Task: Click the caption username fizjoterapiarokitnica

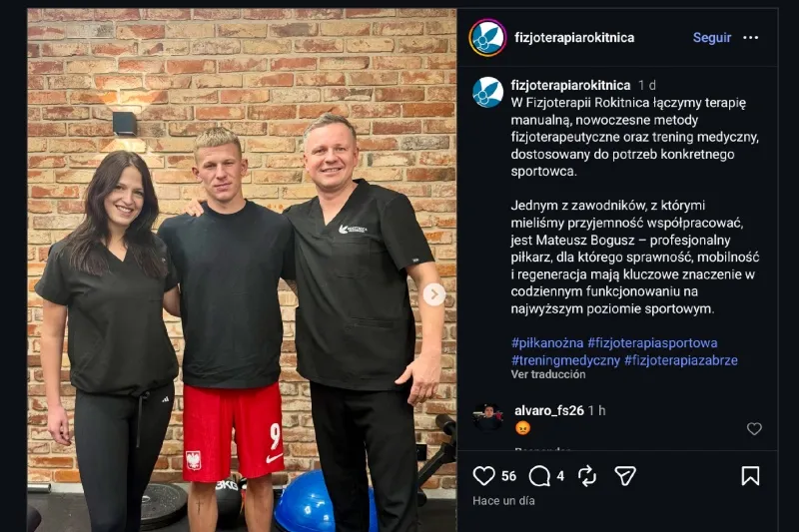Action: pos(570,85)
